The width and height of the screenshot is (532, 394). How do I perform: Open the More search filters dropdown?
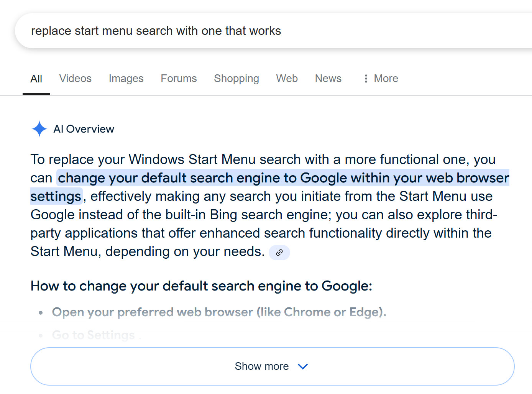(x=381, y=79)
